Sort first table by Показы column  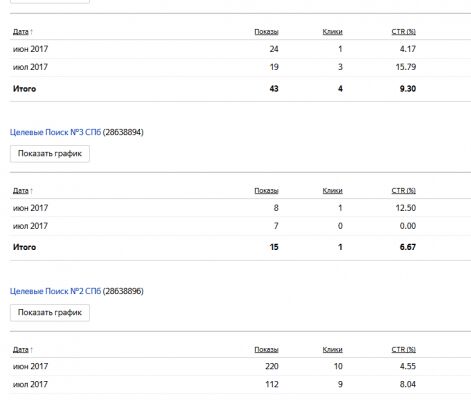coord(266,32)
